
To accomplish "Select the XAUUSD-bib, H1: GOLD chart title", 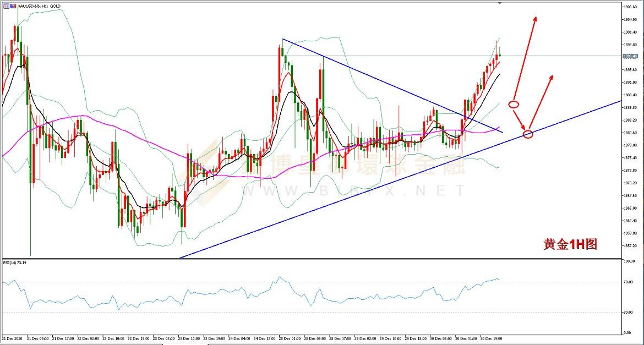I will (39, 6).
